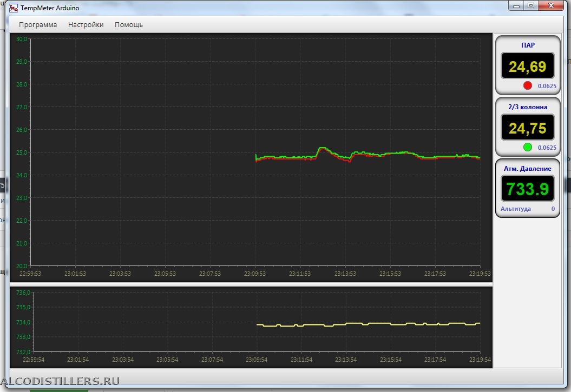Click the 23:15:54 time label on pressure chart
The width and height of the screenshot is (571, 392).
[390, 360]
